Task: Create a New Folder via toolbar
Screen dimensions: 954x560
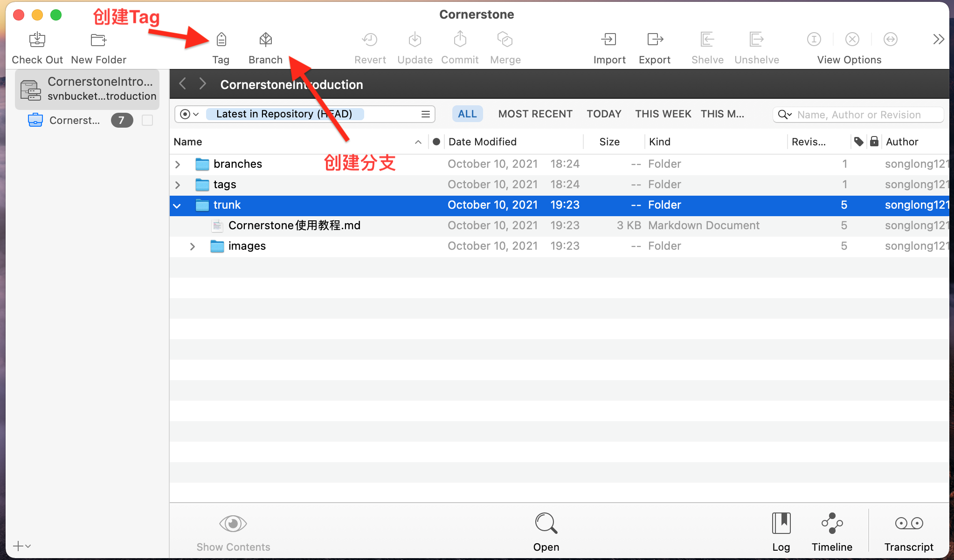Action: coord(98,40)
